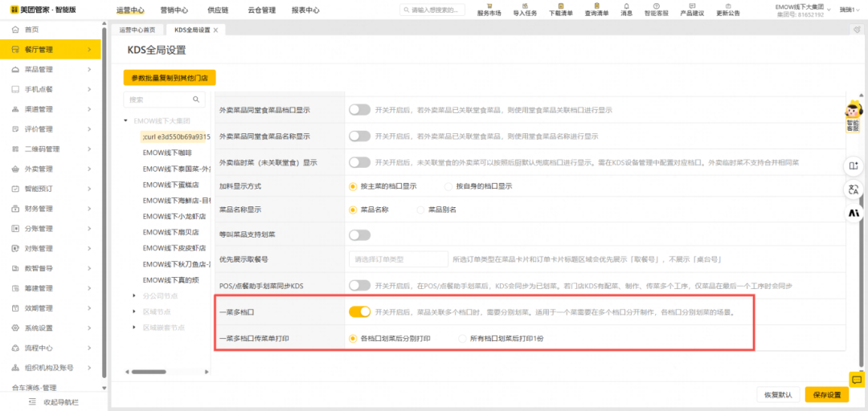This screenshot has height=411, width=868.
Task: Open the AI assistant icon on right
Action: [854, 213]
